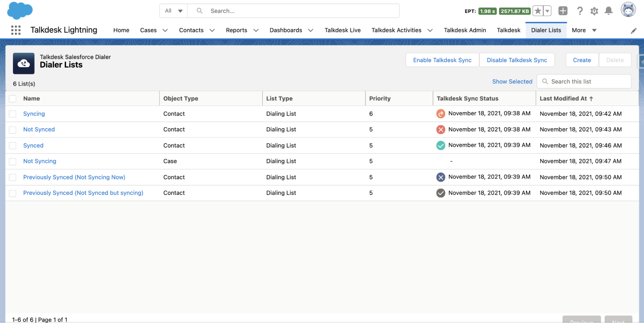Open the Not Synced list link

click(x=39, y=130)
